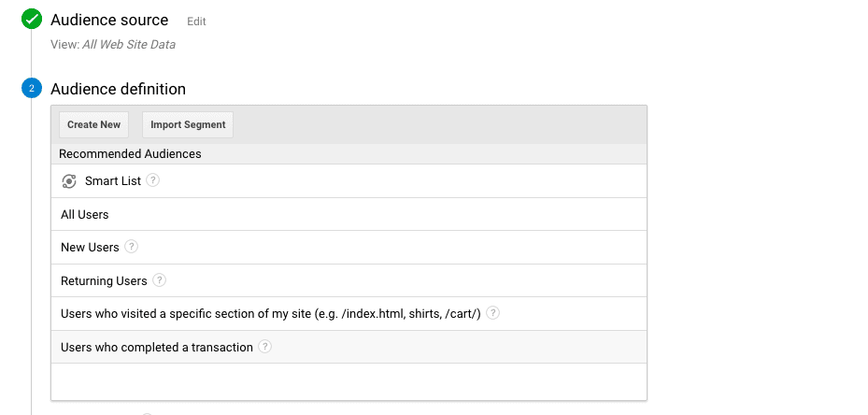Select the New Users audience option

point(90,248)
